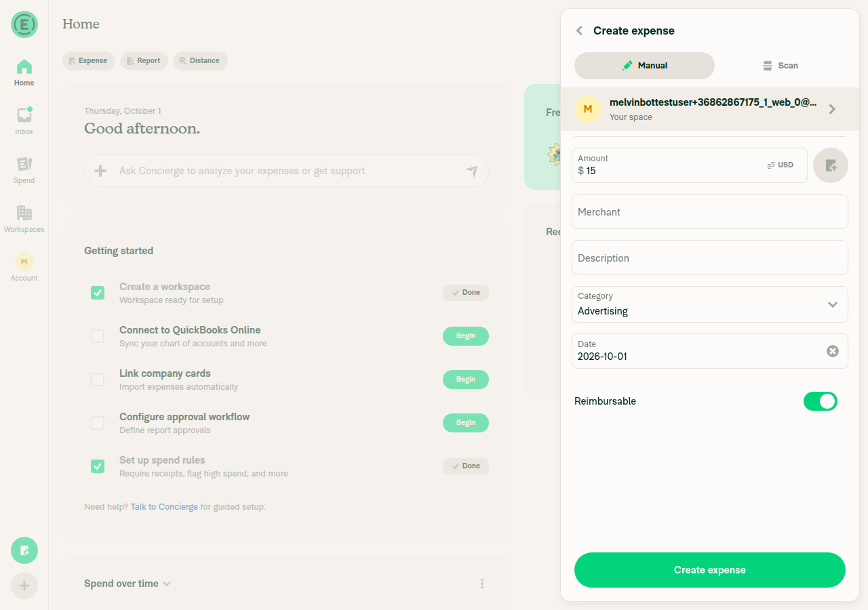
Task: Switch to the Manual tab
Action: (644, 66)
